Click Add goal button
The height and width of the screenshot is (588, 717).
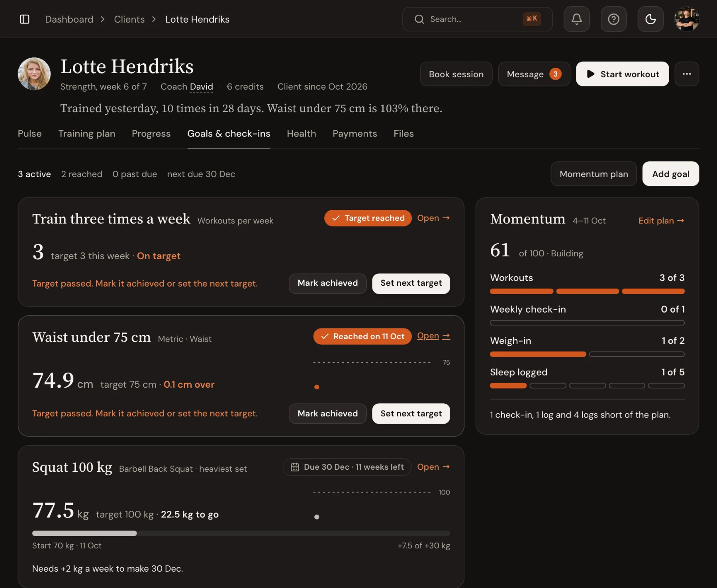671,174
